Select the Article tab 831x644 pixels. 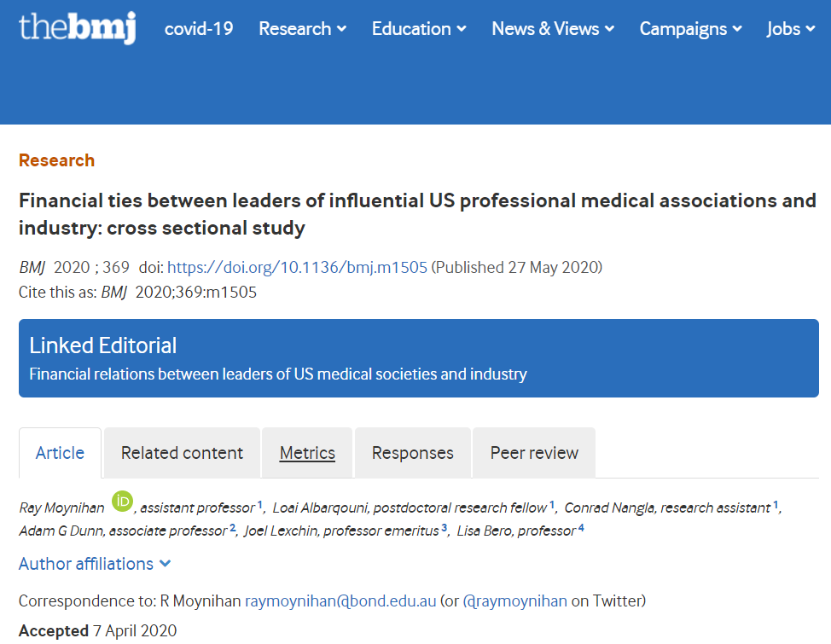click(x=60, y=453)
